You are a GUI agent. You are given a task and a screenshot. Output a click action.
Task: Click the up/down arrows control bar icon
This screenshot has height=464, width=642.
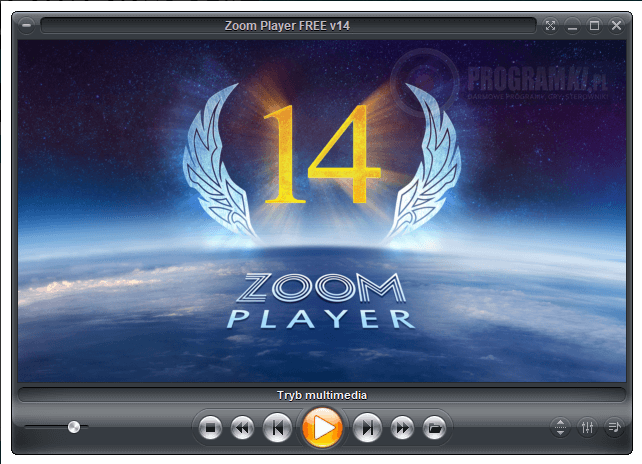560,427
